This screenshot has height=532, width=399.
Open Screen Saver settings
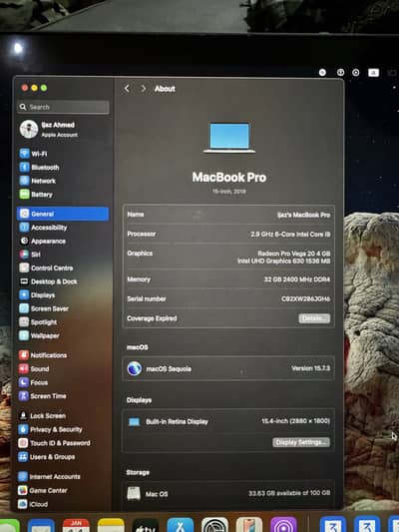[44, 308]
